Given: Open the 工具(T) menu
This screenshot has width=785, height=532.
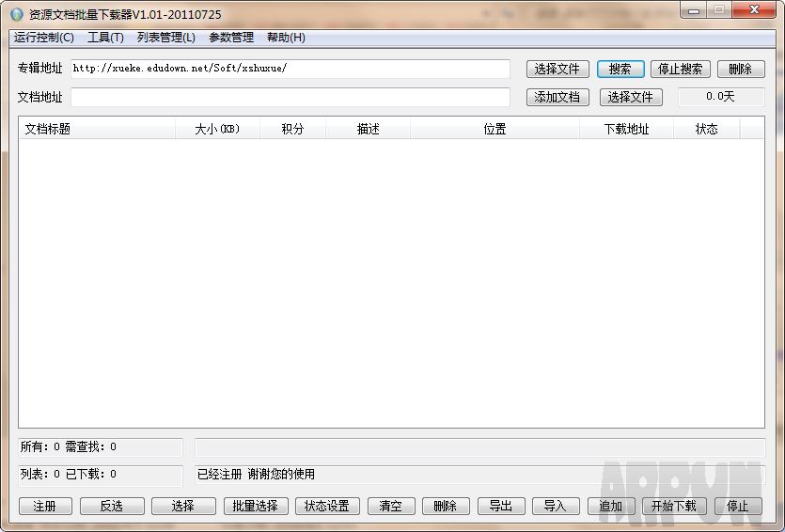Looking at the screenshot, I should (x=105, y=38).
